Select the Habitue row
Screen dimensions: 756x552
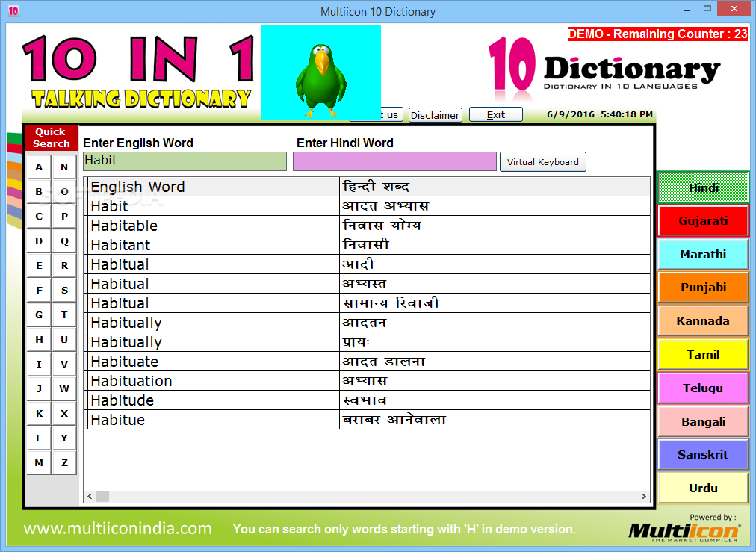click(368, 420)
